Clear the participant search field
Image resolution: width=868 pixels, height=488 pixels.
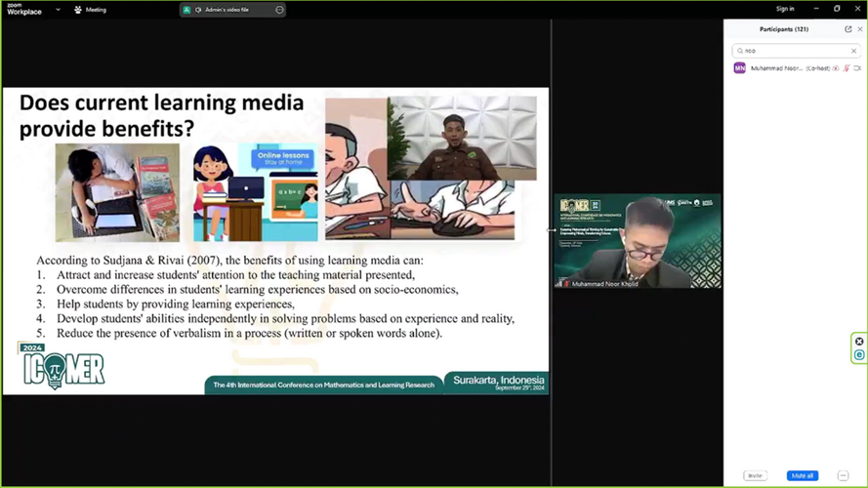pyautogui.click(x=853, y=51)
